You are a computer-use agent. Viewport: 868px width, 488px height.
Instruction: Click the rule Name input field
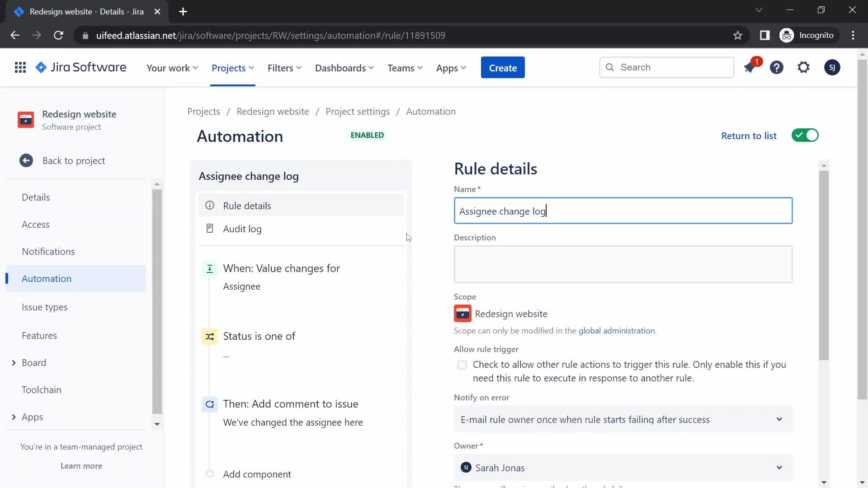pyautogui.click(x=623, y=211)
